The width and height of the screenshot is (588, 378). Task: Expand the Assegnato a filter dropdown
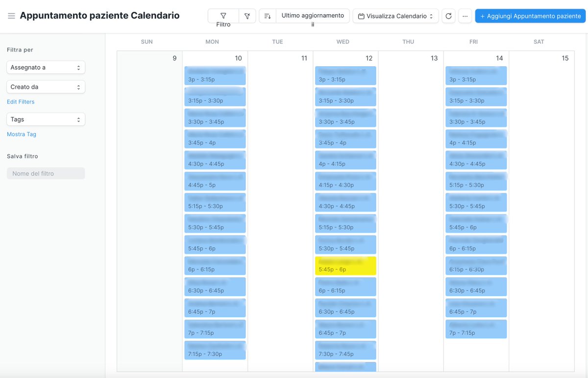pyautogui.click(x=46, y=67)
